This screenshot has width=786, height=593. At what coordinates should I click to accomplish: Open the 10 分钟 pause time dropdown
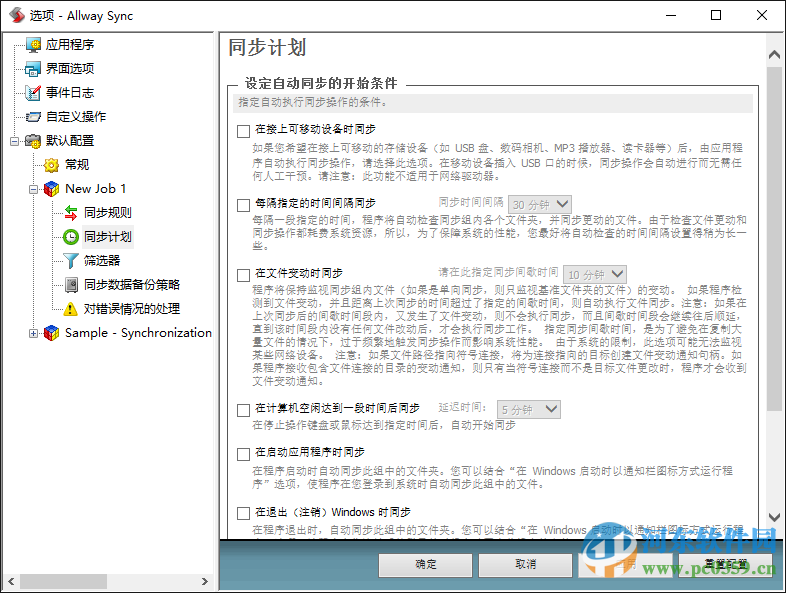pos(595,275)
